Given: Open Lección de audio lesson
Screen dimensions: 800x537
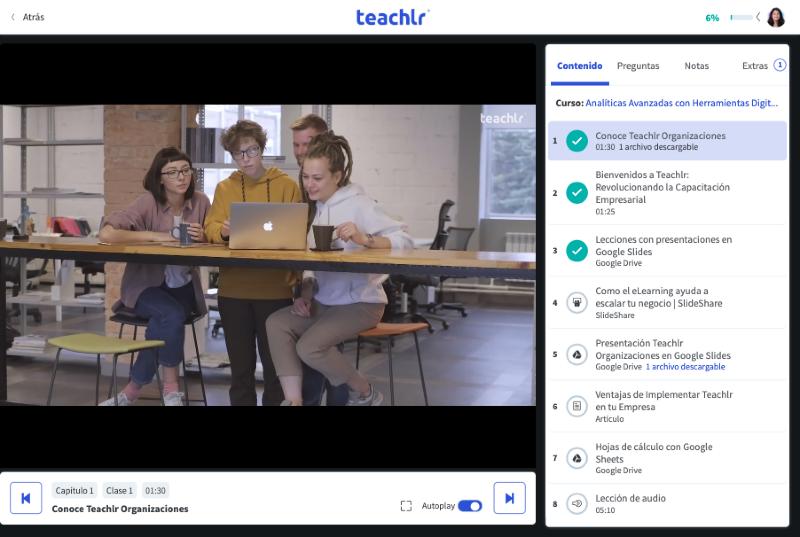Looking at the screenshot, I should click(x=667, y=504).
